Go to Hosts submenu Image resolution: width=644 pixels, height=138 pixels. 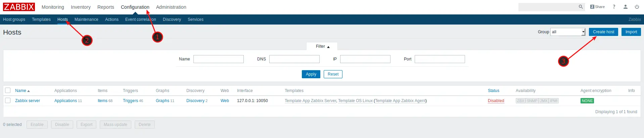click(62, 19)
